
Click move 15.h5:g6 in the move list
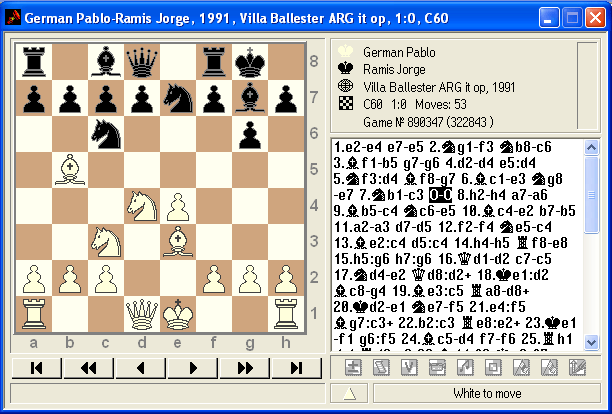click(x=361, y=259)
